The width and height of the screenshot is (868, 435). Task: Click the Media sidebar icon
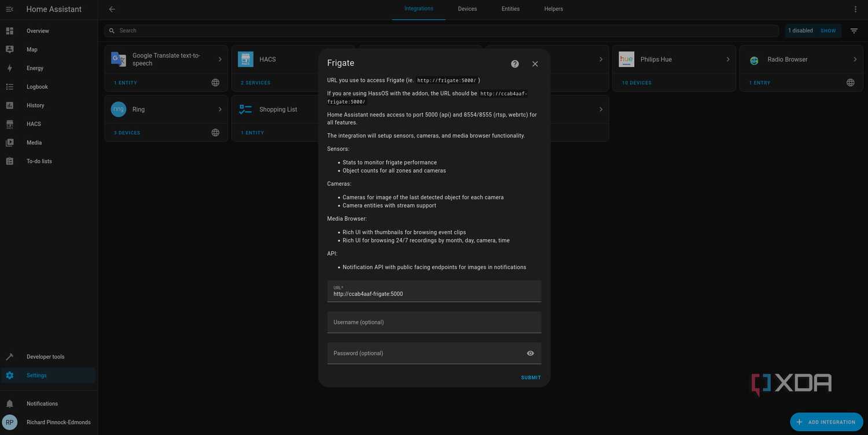click(x=9, y=142)
